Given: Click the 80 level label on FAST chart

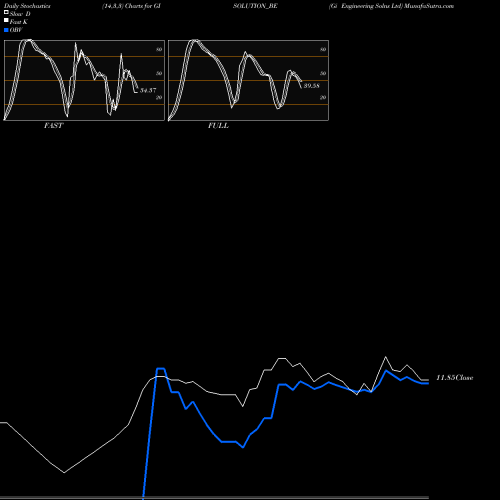Looking at the screenshot, I should pos(159,49).
